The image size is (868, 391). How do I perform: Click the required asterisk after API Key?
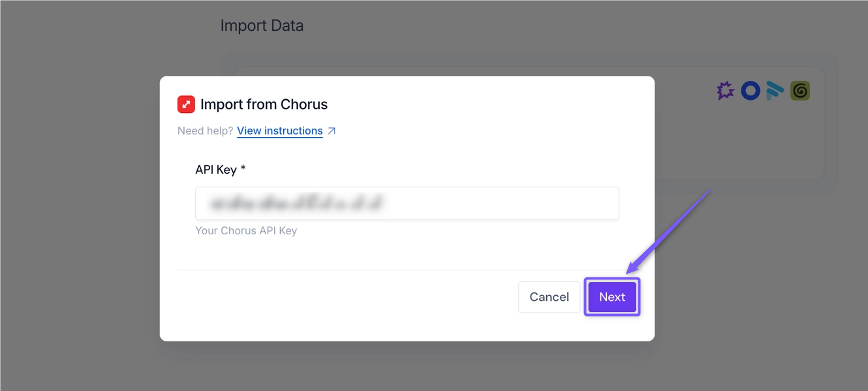coord(243,168)
